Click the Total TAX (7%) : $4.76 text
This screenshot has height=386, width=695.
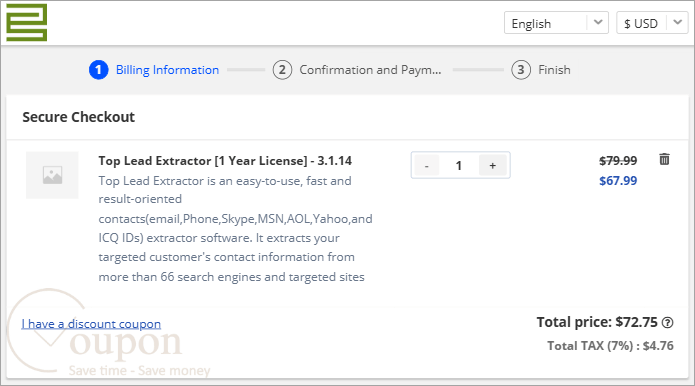pos(610,346)
